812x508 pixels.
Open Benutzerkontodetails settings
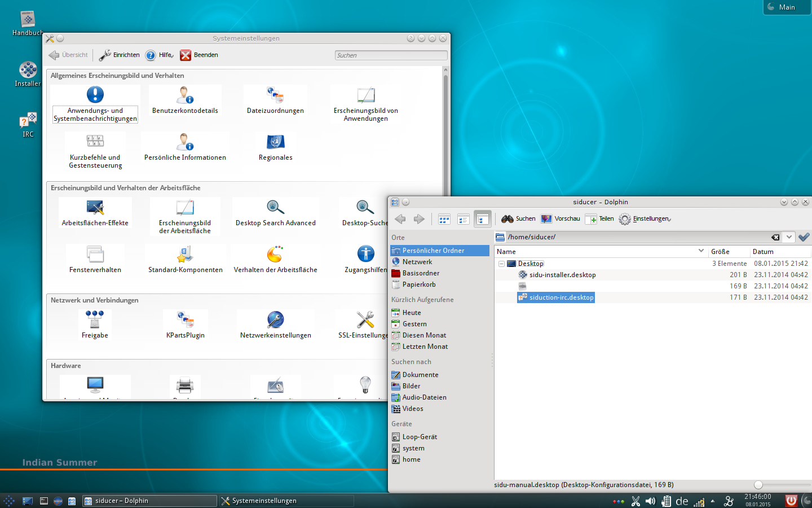[185, 100]
